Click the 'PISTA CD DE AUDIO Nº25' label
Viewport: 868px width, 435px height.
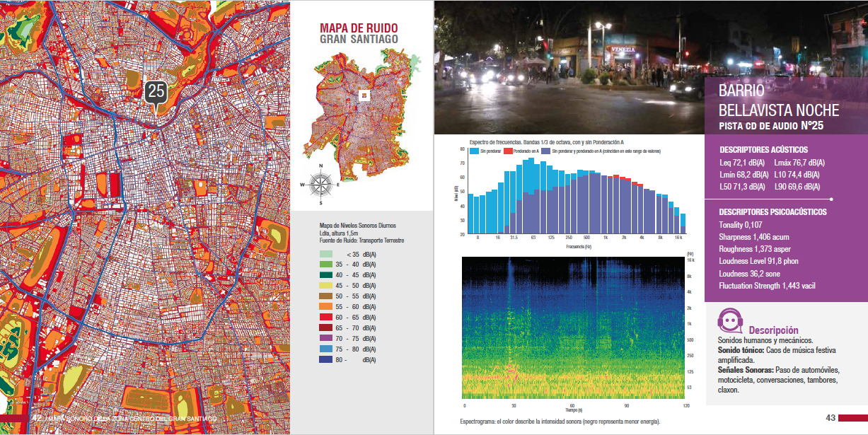coord(771,127)
